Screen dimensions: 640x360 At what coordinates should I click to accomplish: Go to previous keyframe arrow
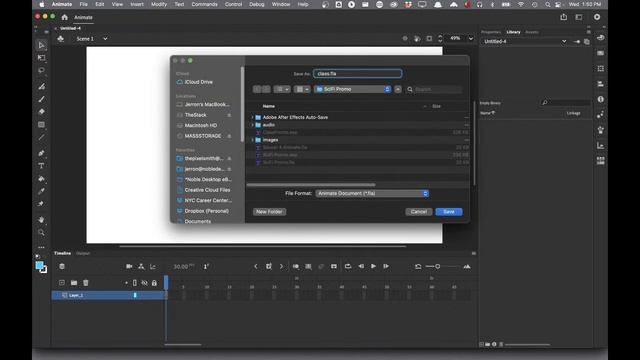click(256, 267)
